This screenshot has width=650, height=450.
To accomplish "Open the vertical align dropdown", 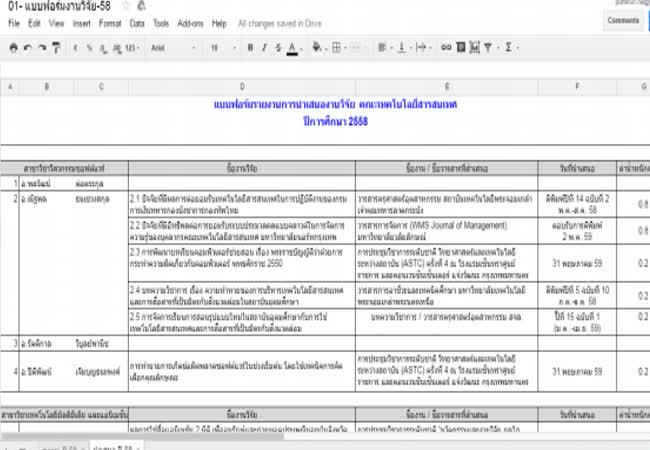I will [404, 48].
